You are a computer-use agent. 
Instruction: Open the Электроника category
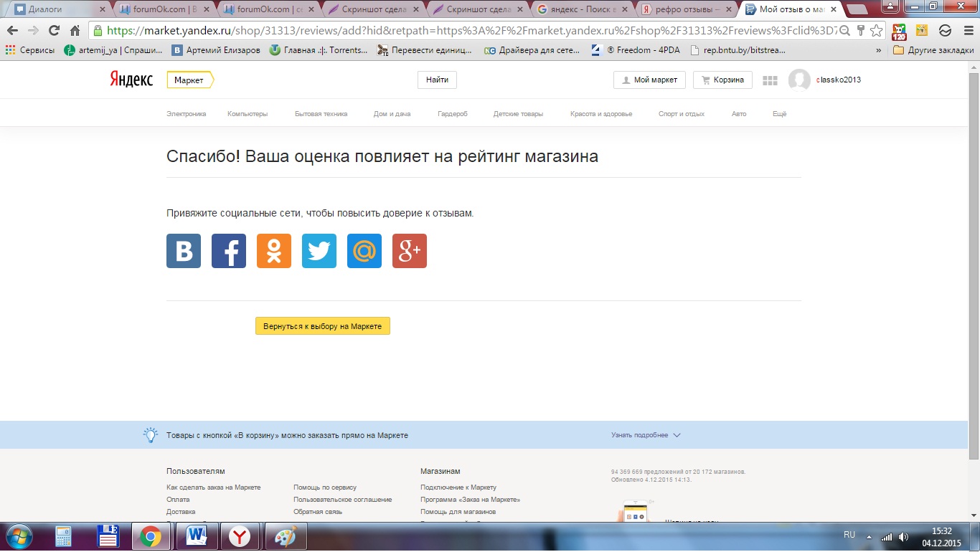(187, 114)
